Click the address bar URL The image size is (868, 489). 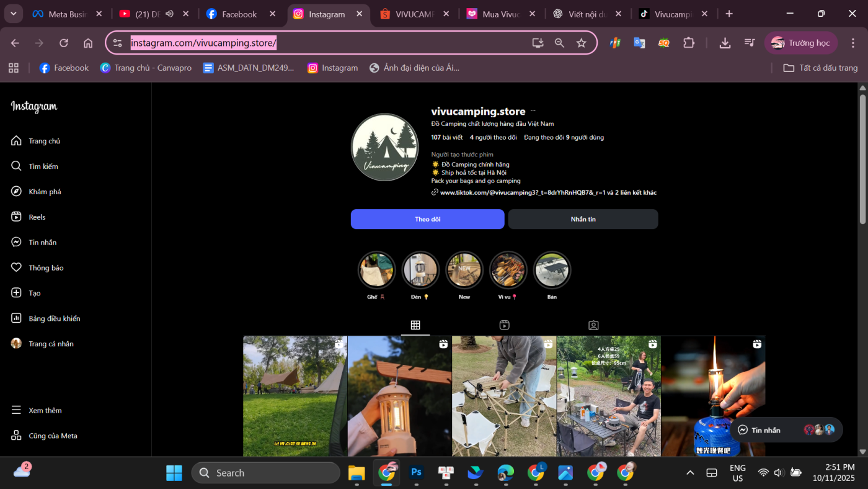[x=203, y=43]
